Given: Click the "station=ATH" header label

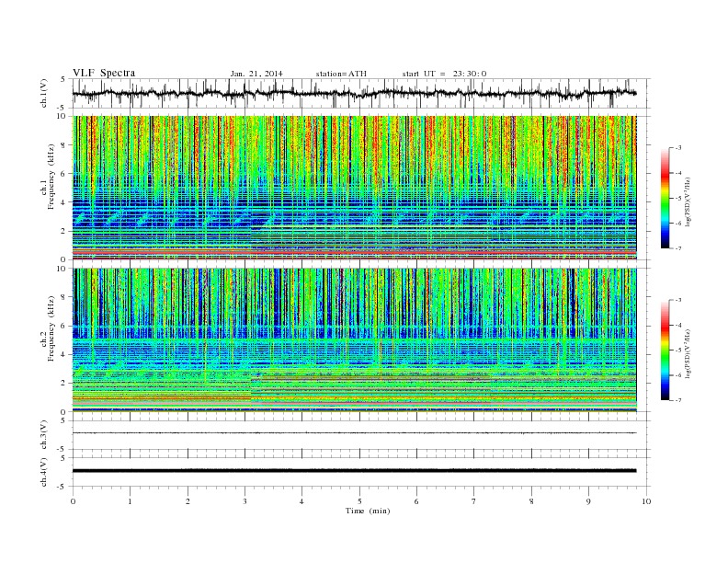Looking at the screenshot, I should coord(341,74).
